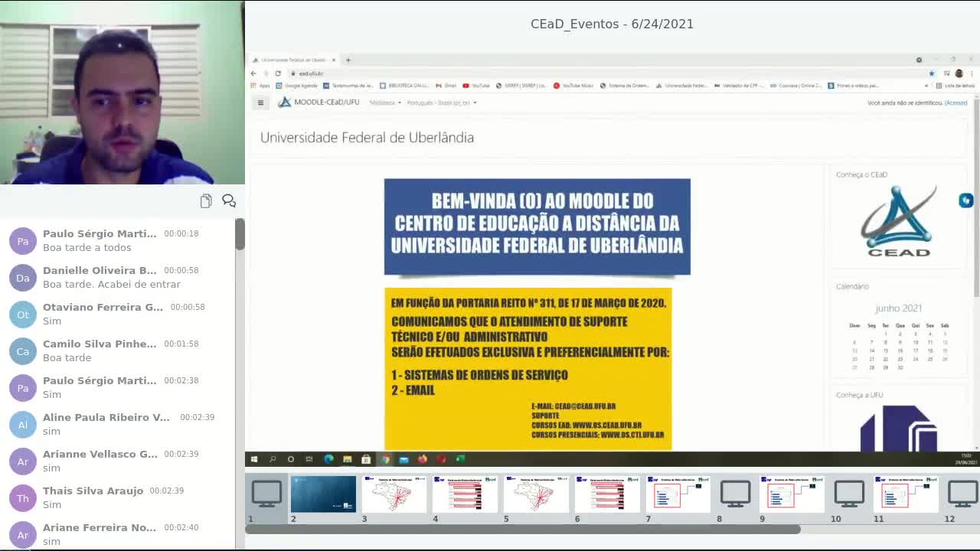
Task: Open the shared notes icon above chat
Action: click(x=206, y=201)
